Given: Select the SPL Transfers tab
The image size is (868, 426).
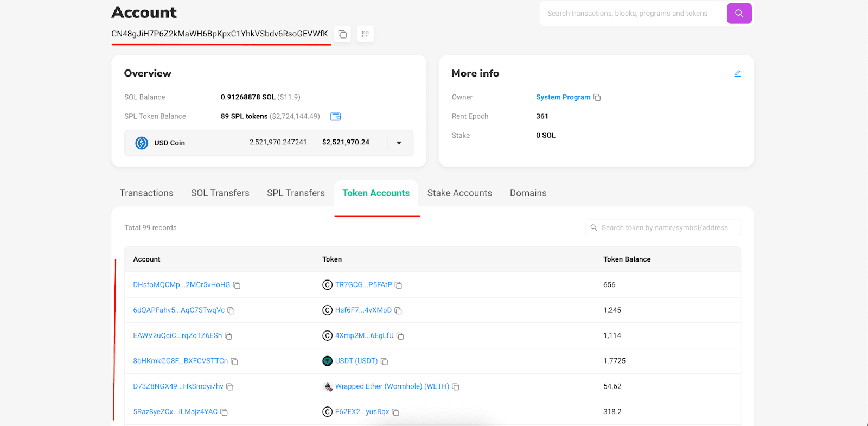Looking at the screenshot, I should (x=296, y=193).
